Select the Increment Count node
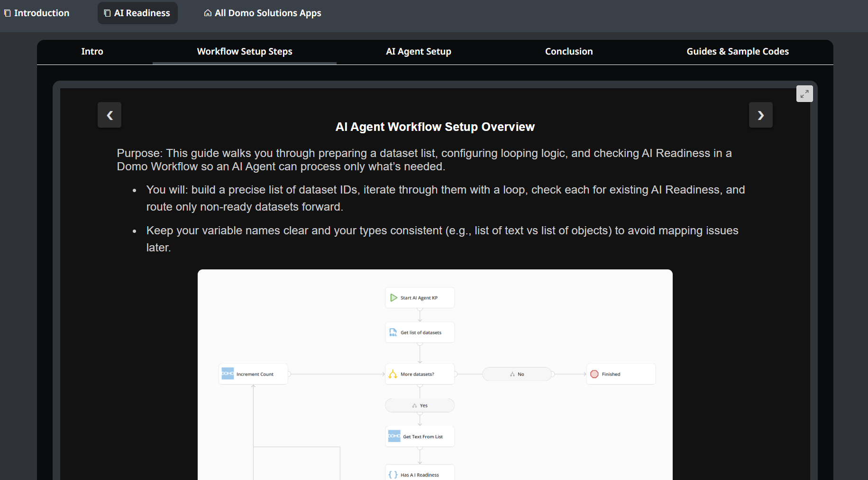Viewport: 868px width, 480px height. click(253, 374)
